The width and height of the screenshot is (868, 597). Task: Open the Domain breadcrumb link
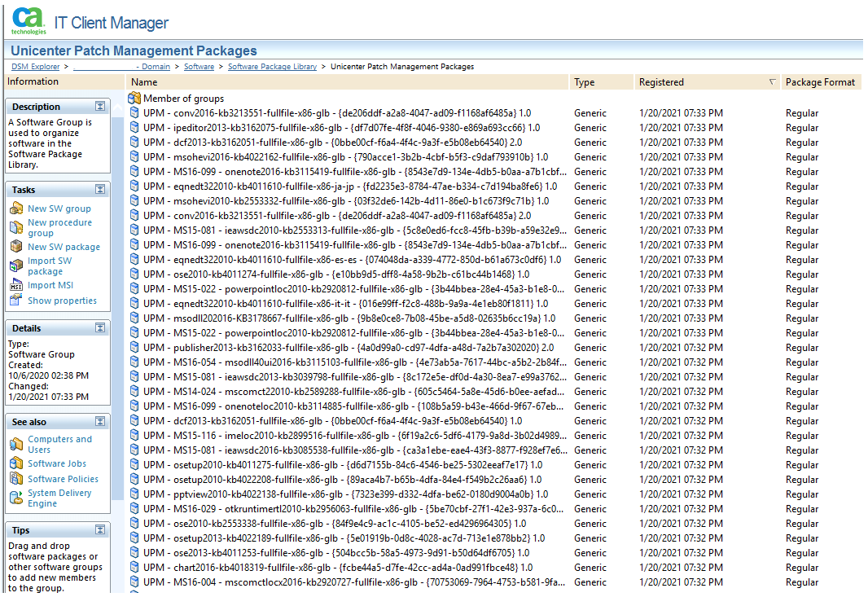click(122, 67)
